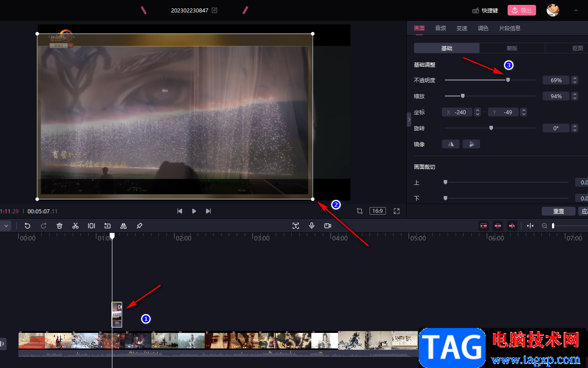Click the rotation slider handle

[x=491, y=128]
